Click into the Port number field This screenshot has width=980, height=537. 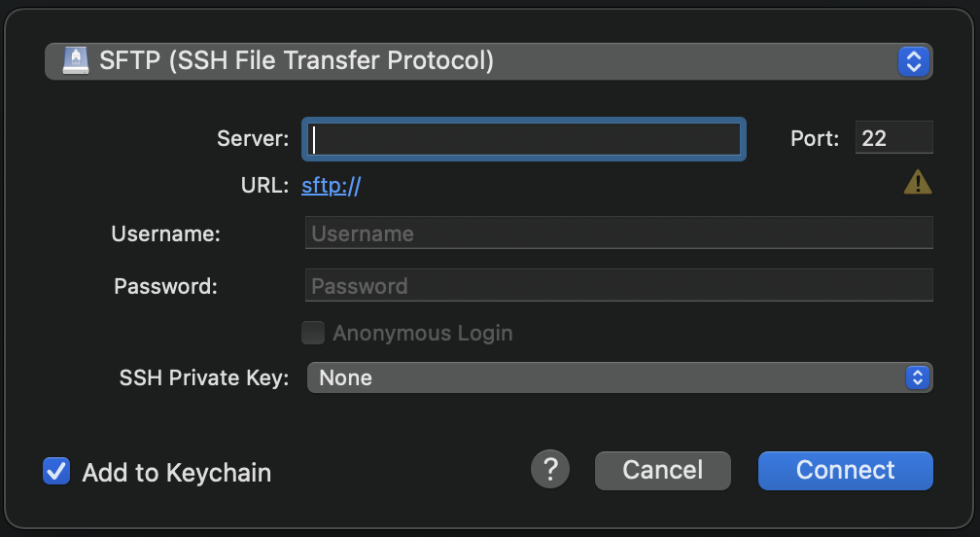tap(893, 138)
